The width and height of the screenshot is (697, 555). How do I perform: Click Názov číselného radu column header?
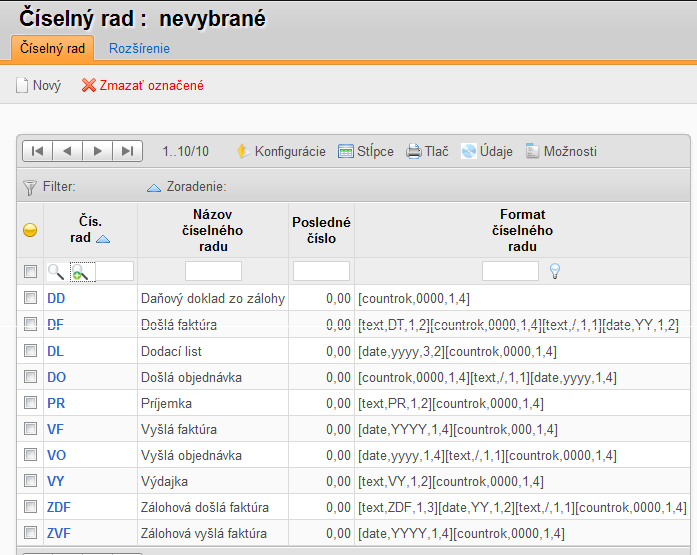(x=213, y=230)
